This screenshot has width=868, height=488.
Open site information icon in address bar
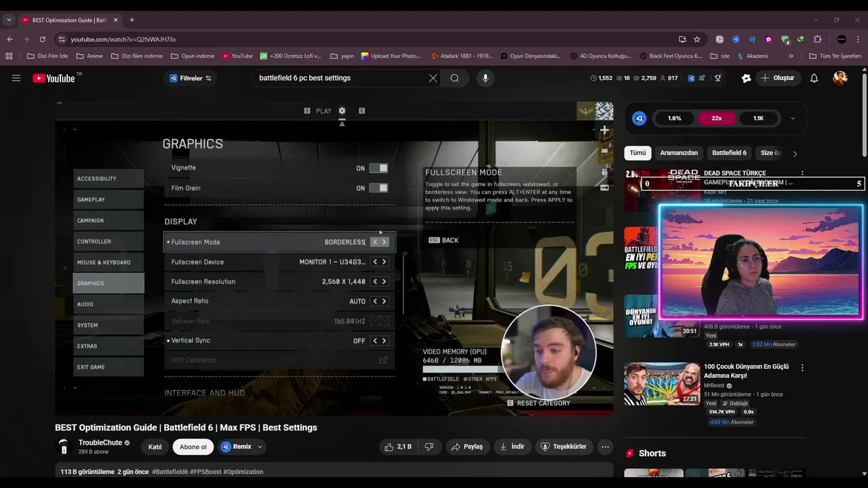point(62,39)
